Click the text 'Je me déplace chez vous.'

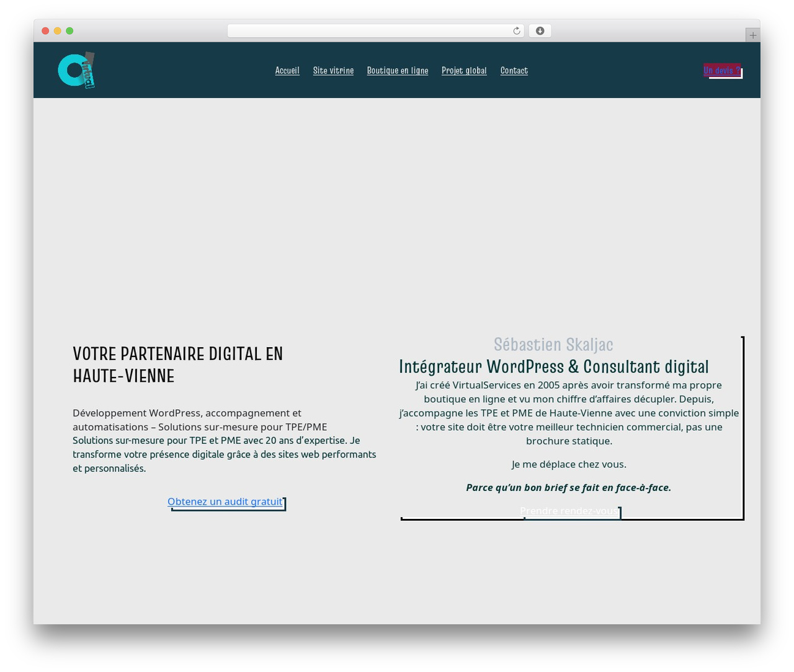point(569,464)
